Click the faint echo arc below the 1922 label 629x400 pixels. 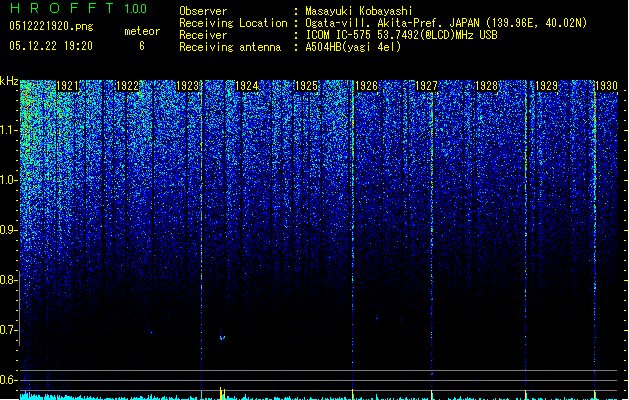(x=152, y=331)
